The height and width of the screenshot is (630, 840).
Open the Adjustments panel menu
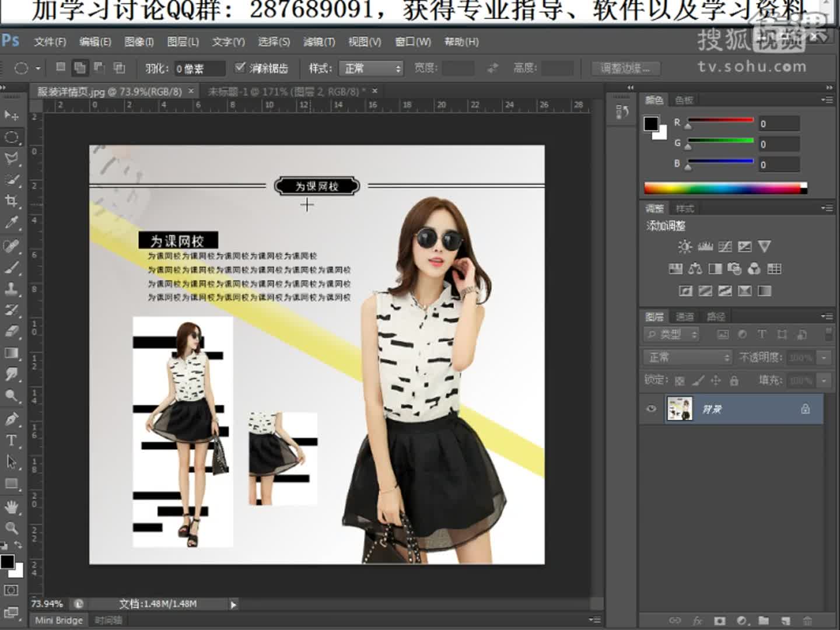827,208
